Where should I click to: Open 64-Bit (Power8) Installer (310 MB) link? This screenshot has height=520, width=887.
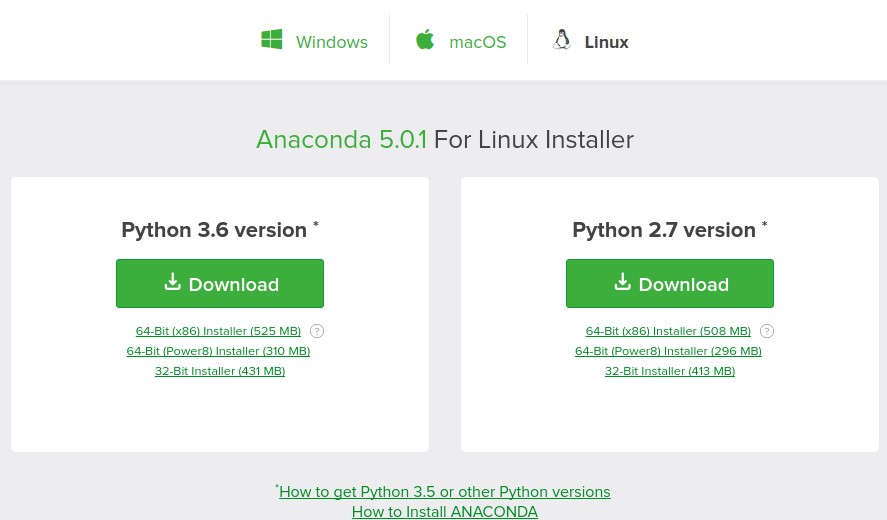click(x=218, y=351)
